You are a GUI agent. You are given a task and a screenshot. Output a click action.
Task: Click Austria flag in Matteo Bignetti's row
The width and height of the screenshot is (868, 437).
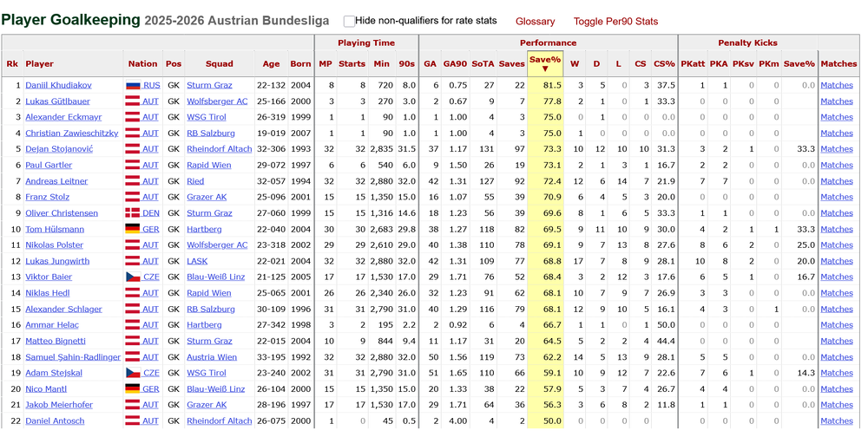click(132, 341)
